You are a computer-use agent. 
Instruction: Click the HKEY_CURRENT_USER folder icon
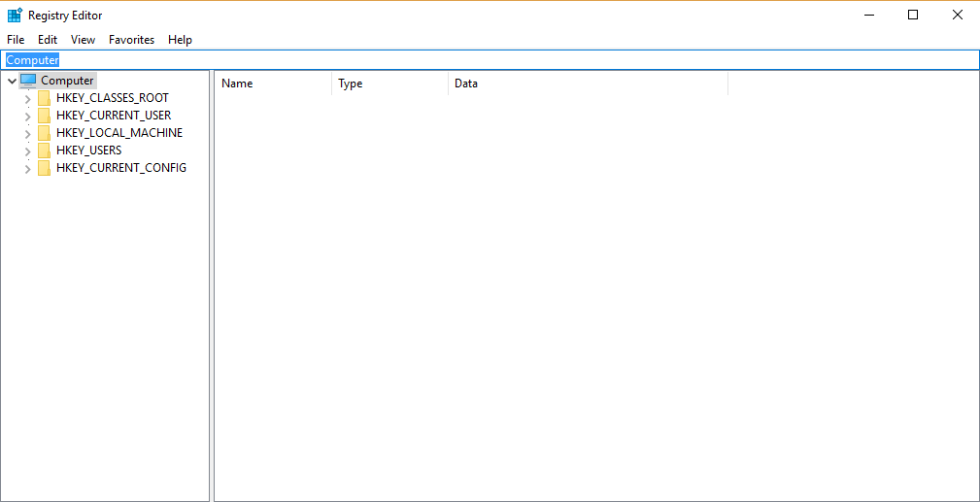pos(44,116)
